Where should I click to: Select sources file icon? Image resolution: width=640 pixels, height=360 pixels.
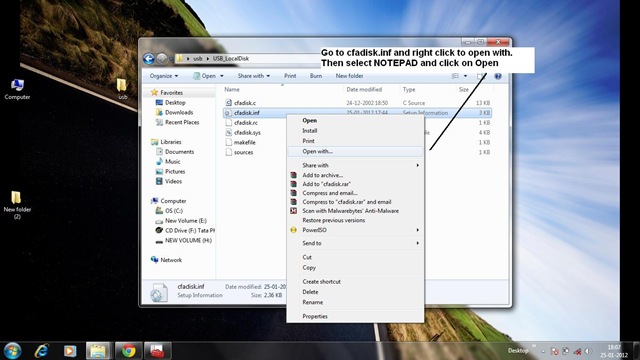[x=229, y=152]
